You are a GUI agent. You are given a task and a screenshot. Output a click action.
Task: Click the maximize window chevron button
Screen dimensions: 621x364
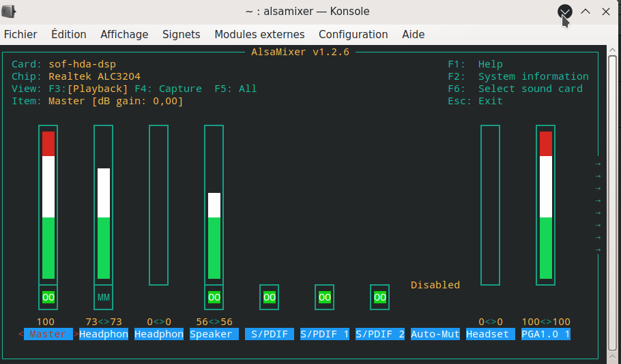pos(586,12)
